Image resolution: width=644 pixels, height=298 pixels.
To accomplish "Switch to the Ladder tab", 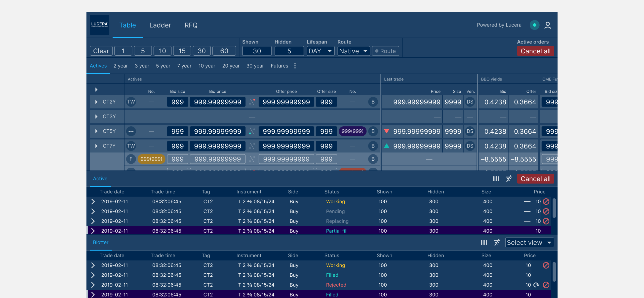I will (x=160, y=25).
